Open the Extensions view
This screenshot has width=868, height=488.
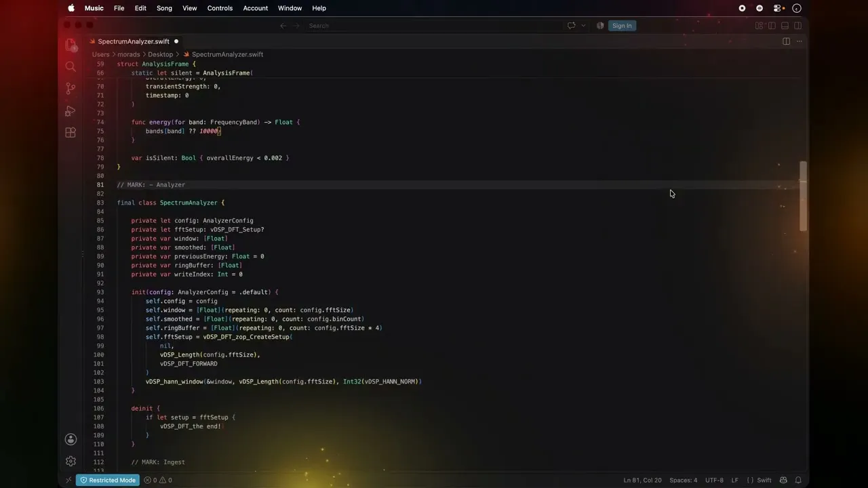point(71,133)
